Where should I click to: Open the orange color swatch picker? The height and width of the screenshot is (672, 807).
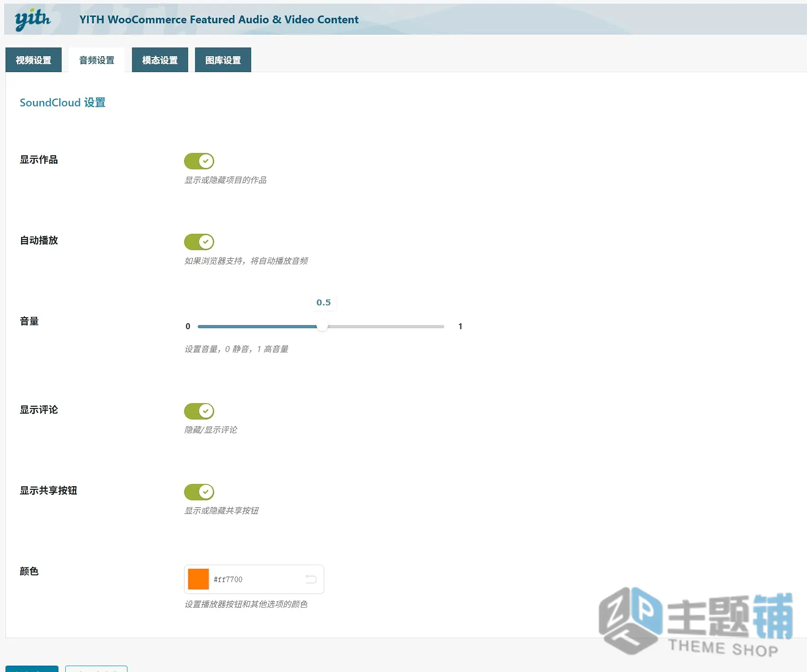pos(198,579)
